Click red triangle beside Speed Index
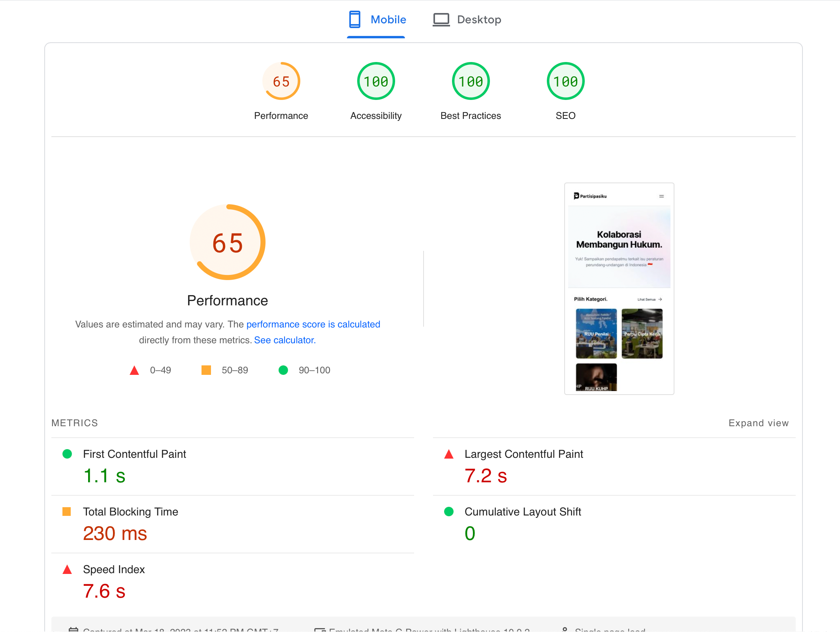The height and width of the screenshot is (632, 840). point(67,570)
